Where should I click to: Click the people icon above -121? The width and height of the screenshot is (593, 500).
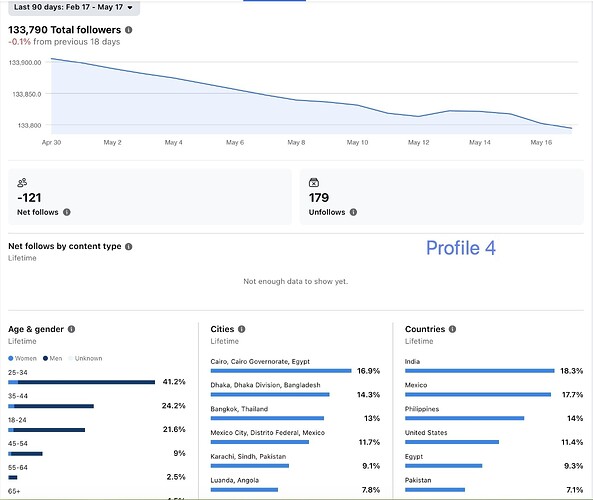[22, 183]
